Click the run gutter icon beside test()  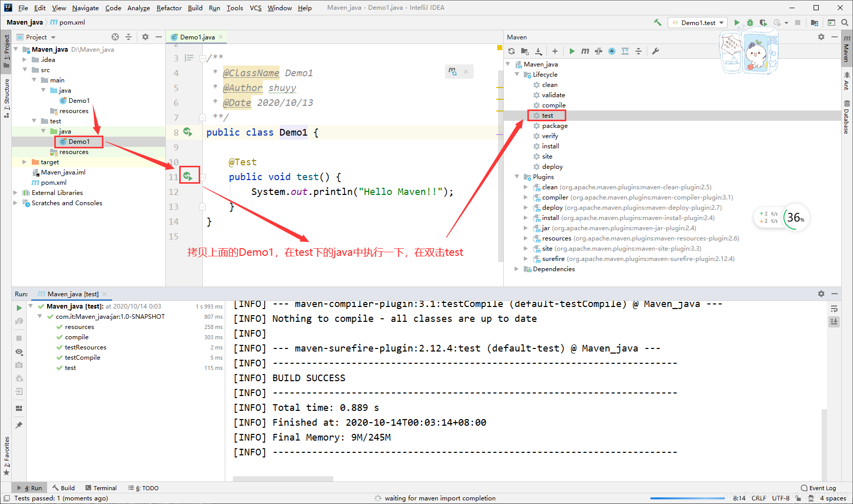(188, 177)
